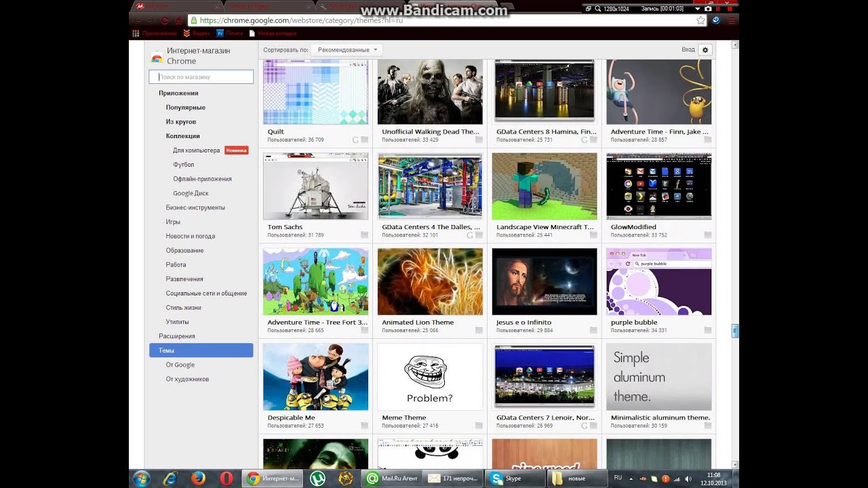Go back with the browser arrow

(138, 20)
